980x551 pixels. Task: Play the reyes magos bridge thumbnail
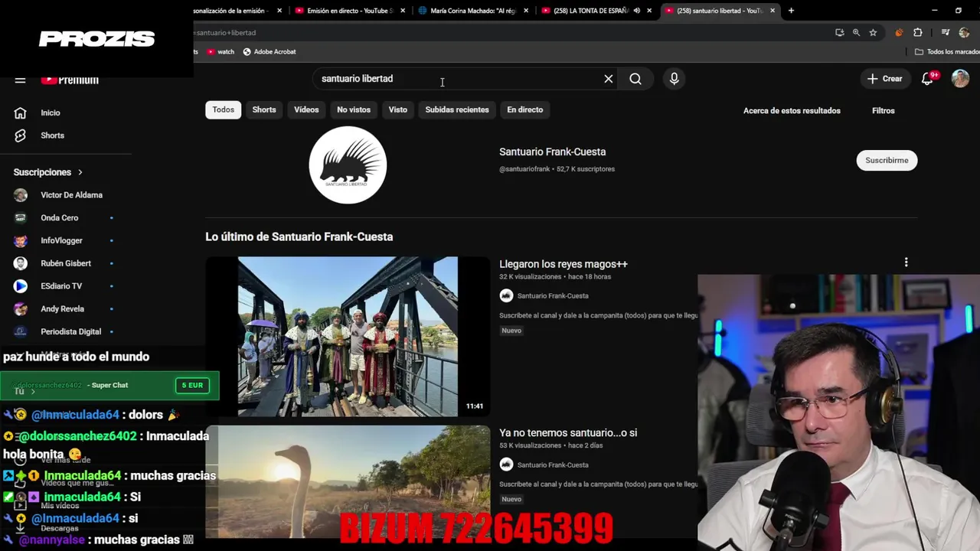(348, 337)
